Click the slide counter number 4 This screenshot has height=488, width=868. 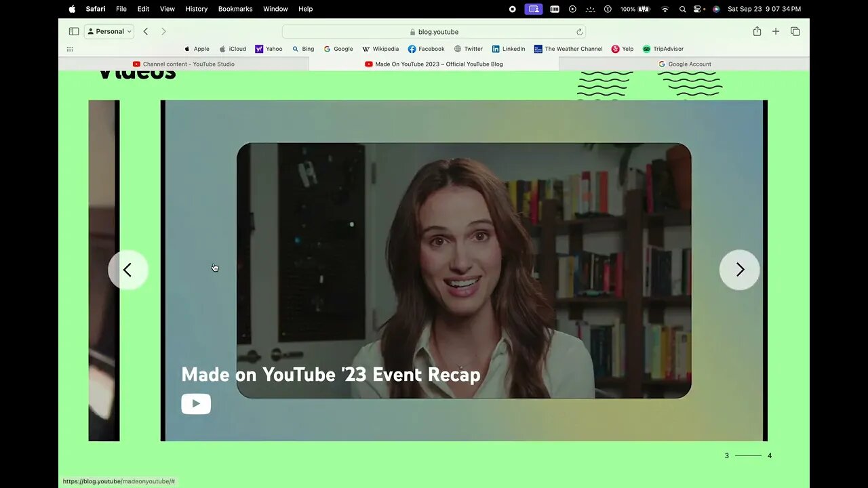pos(770,455)
